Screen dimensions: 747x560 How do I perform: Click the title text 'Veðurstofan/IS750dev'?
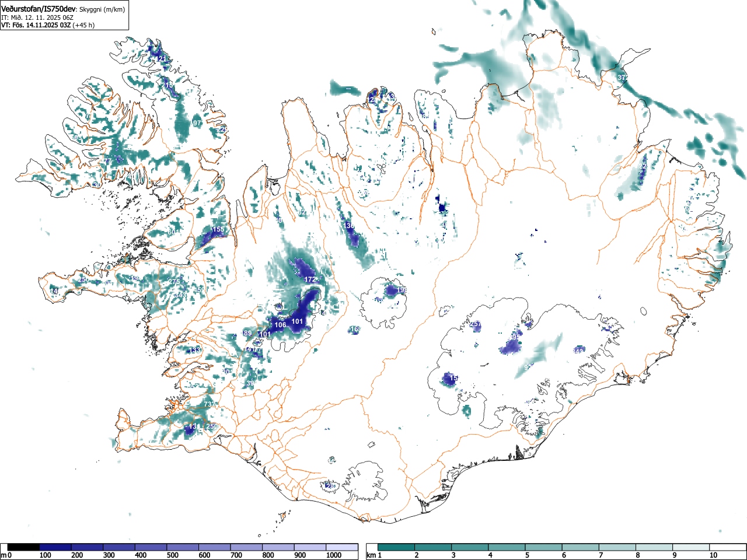point(39,8)
